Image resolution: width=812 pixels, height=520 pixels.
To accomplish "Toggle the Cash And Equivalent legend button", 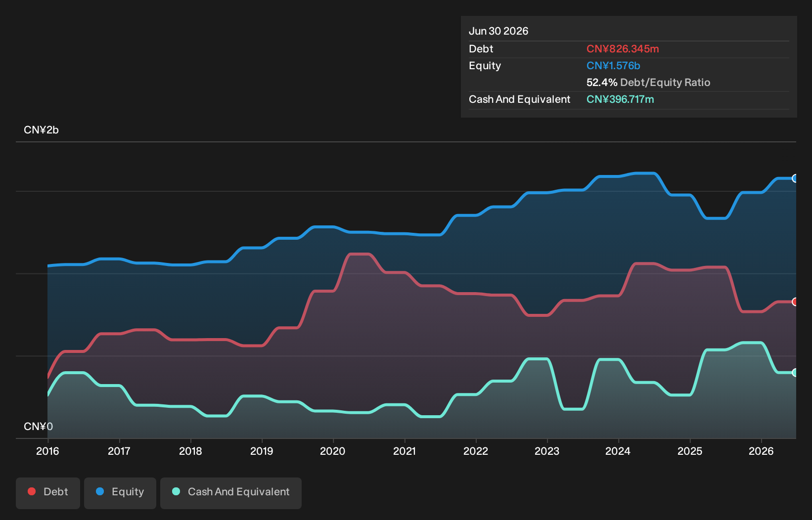I will pyautogui.click(x=231, y=493).
